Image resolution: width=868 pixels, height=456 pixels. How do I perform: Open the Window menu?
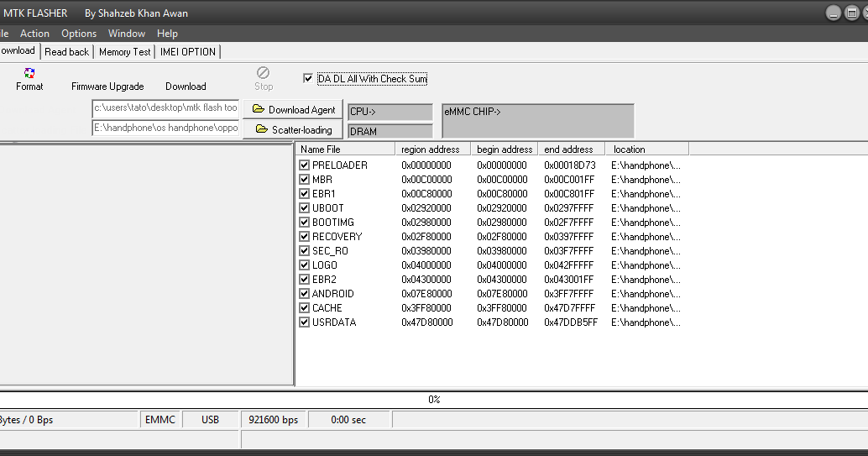(126, 34)
